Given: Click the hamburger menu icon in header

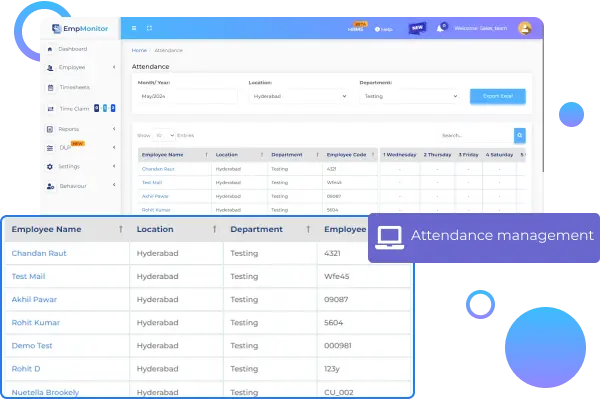Looking at the screenshot, I should (x=133, y=28).
